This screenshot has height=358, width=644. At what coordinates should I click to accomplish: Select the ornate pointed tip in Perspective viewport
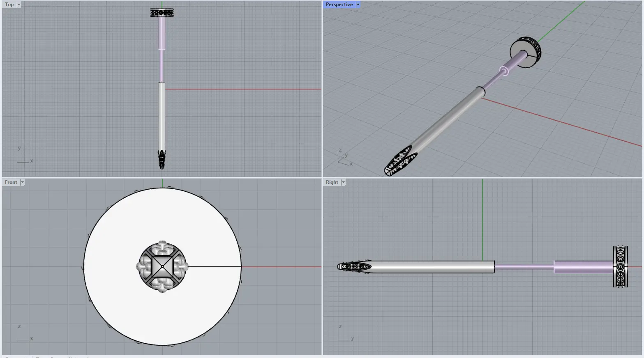[x=399, y=162]
